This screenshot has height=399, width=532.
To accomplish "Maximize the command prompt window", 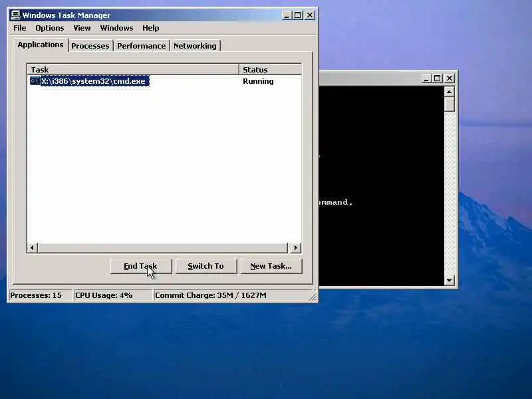I will (437, 78).
